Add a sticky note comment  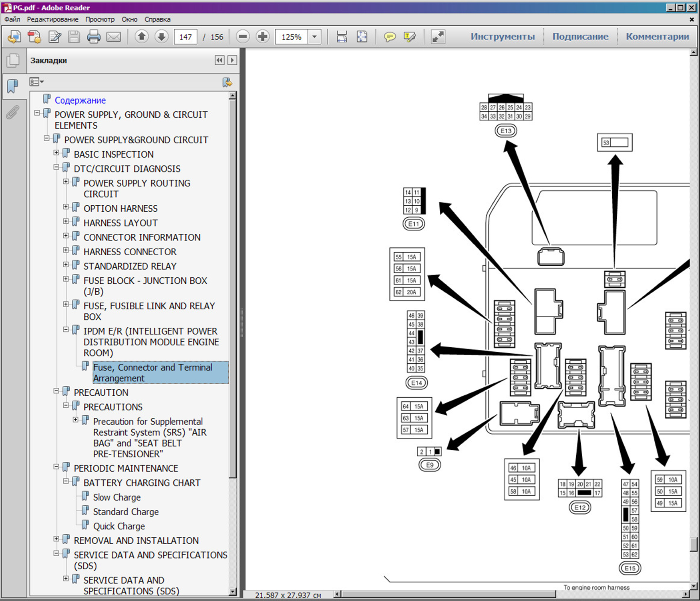tap(389, 37)
